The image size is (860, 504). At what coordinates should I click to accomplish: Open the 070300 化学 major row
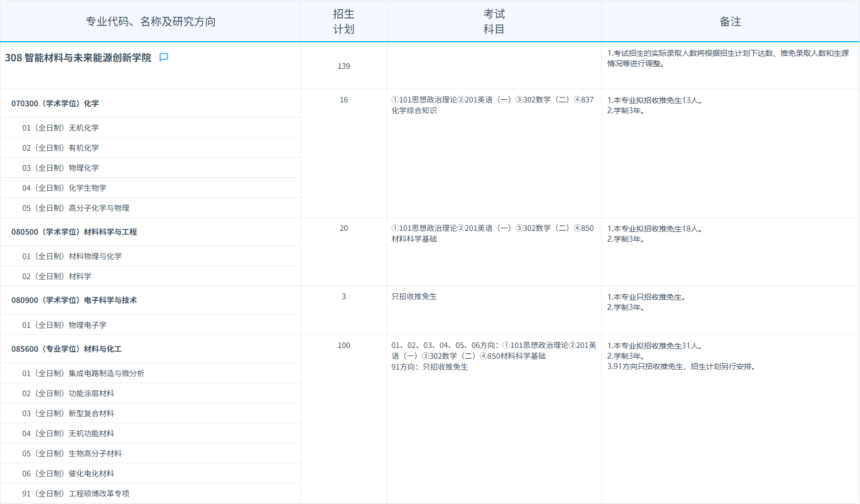55,104
